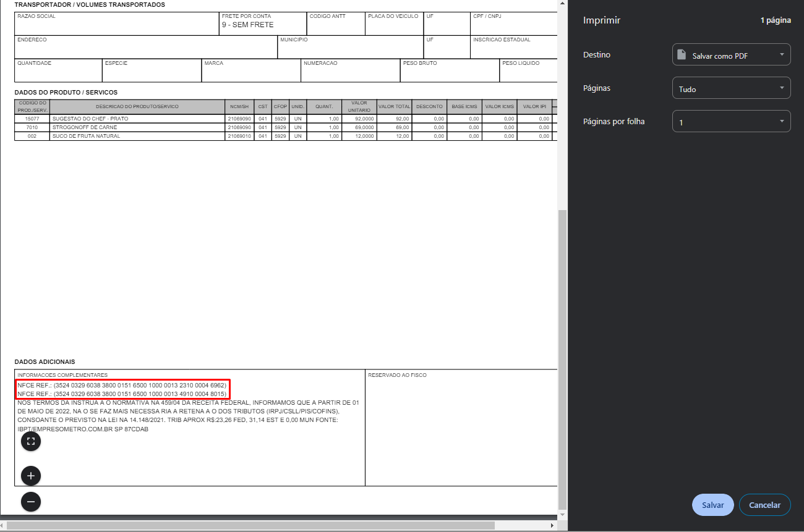Zoom out with the minus icon
The height and width of the screenshot is (532, 804).
pos(31,502)
